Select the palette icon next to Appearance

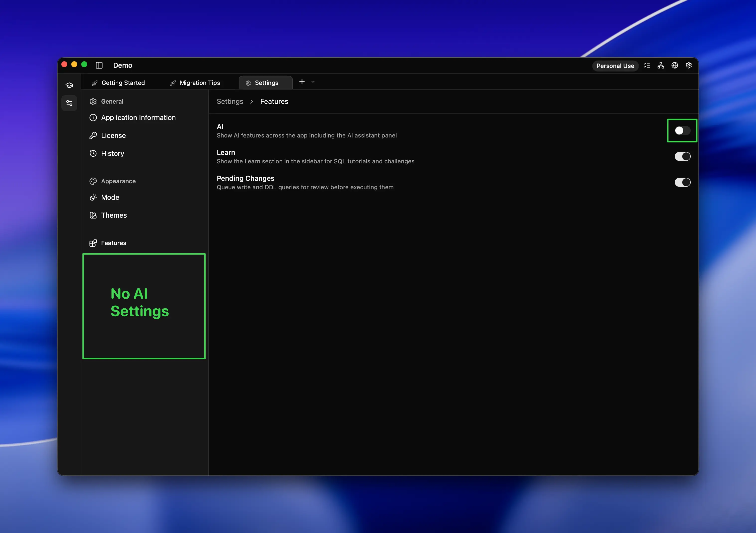93,181
